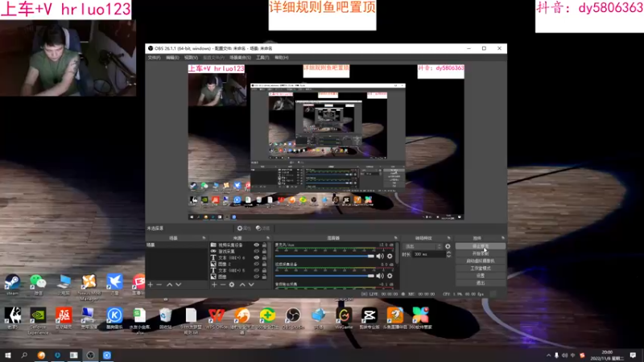
Task: Toggle visibility of 图像 2 source
Action: pos(256,264)
